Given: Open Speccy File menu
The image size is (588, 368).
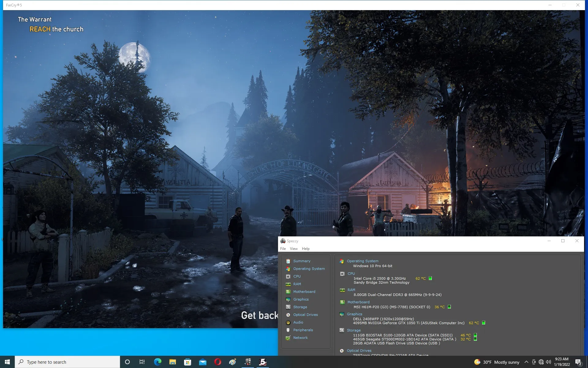Looking at the screenshot, I should [283, 249].
